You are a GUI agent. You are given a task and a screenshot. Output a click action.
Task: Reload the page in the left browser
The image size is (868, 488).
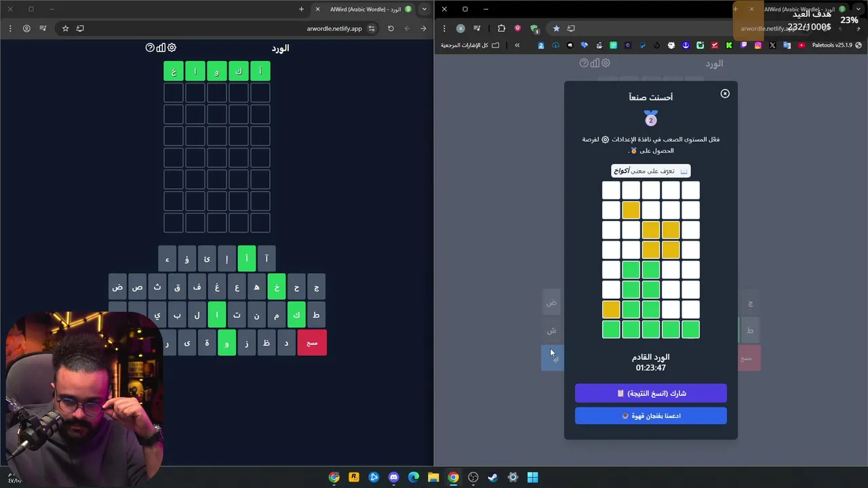click(x=391, y=28)
